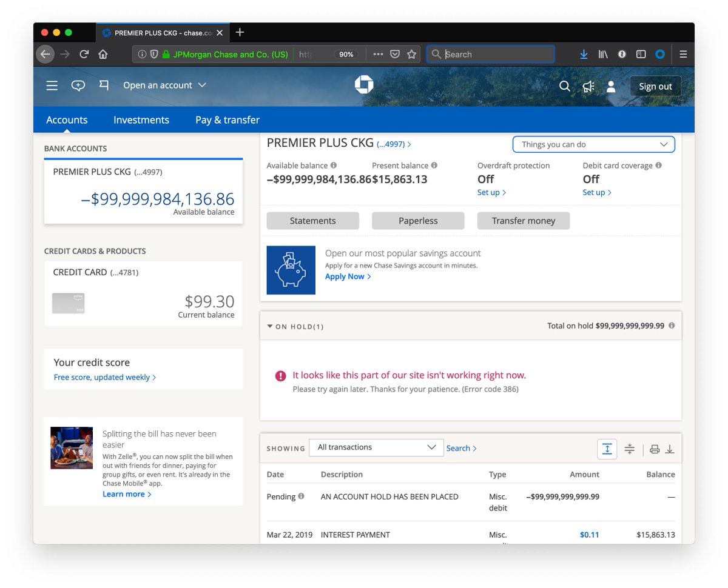Select CREDIT CARD (...4781) card
728x588 pixels.
coord(143,293)
